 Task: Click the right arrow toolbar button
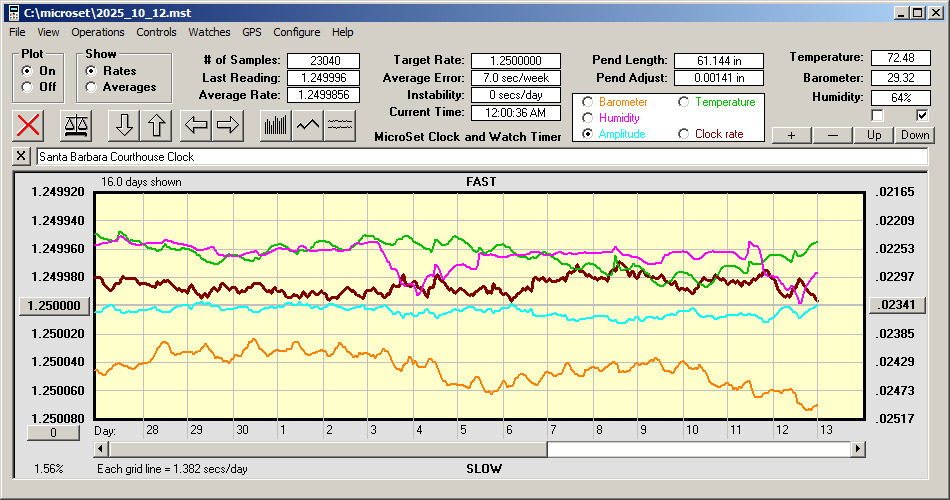[x=228, y=125]
